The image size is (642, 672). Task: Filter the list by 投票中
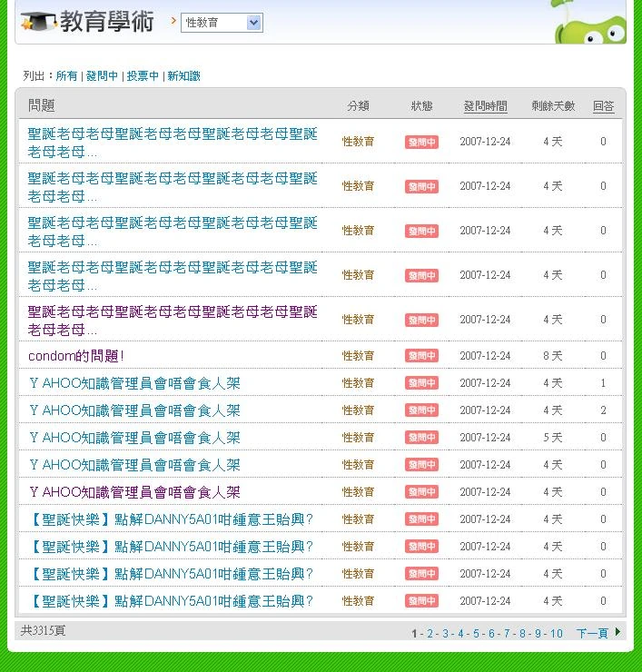143,76
